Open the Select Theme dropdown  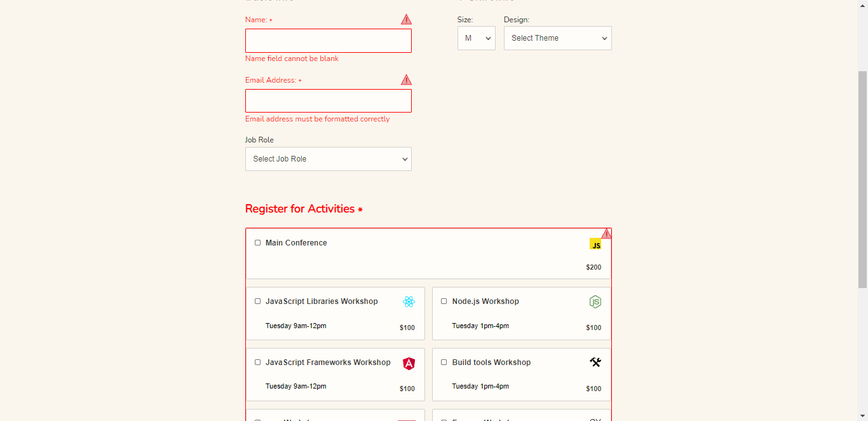557,38
